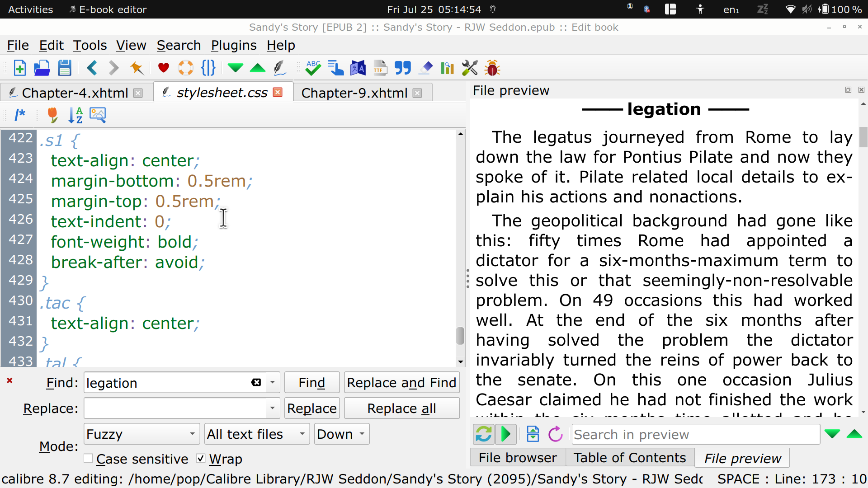Click the Replace all button
Viewport: 868px width, 488px height.
[401, 408]
